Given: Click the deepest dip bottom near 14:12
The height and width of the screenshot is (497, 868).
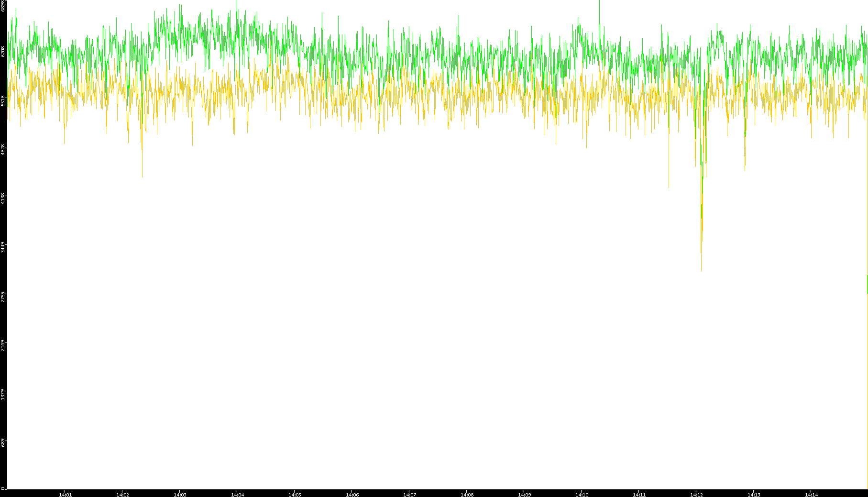Looking at the screenshot, I should [x=701, y=270].
